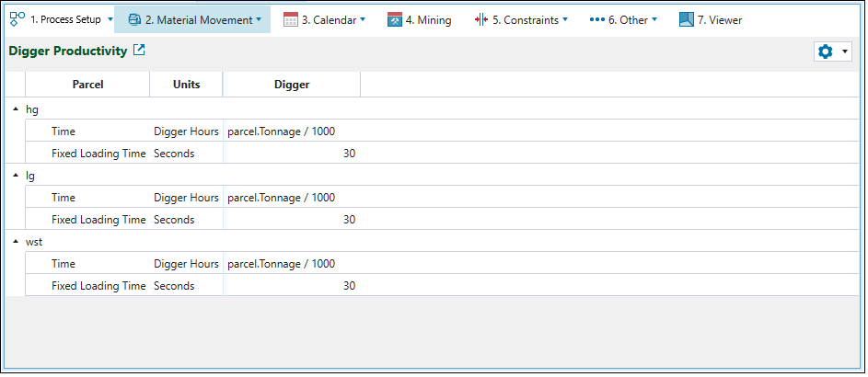
Task: Collapse the hg parcel group
Action: coord(16,109)
